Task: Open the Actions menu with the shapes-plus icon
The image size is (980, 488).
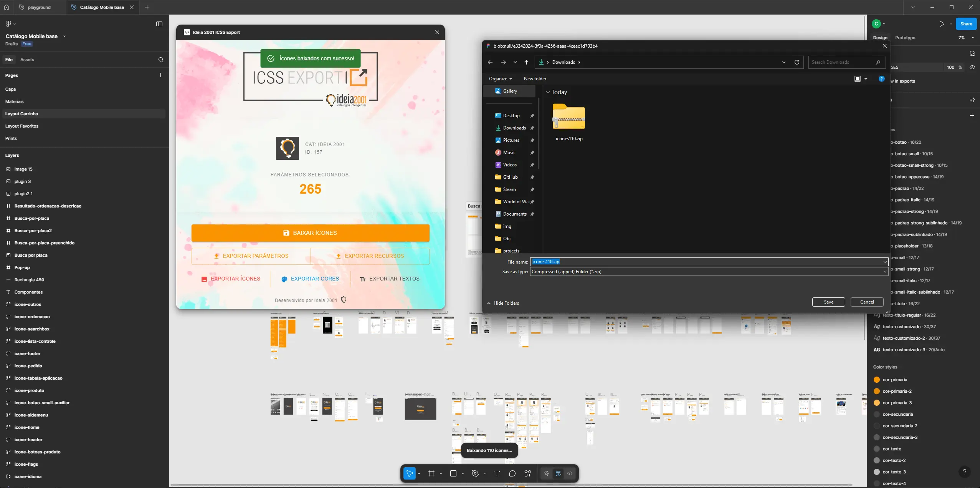Action: 529,473
